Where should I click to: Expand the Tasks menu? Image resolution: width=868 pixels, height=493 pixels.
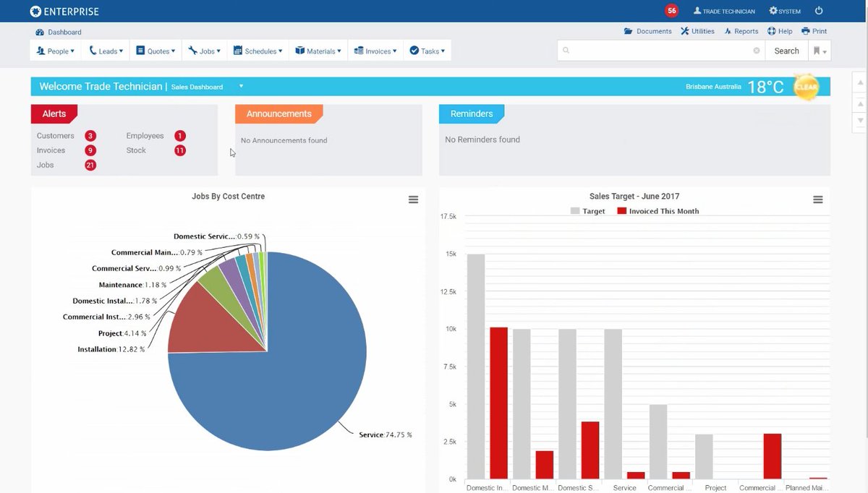[427, 51]
